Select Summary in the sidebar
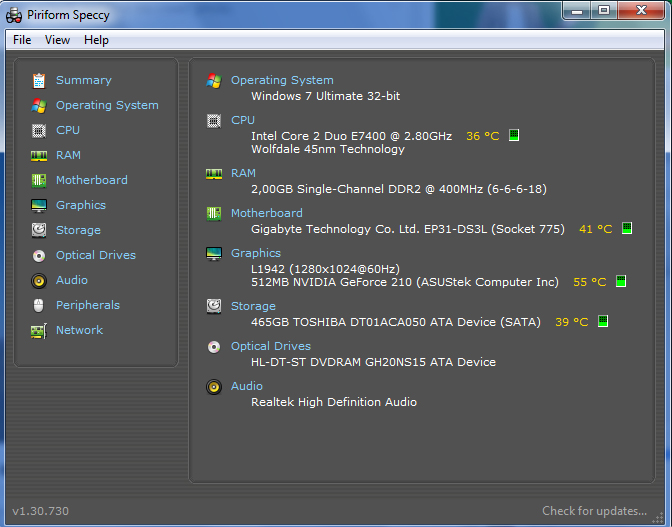672x527 pixels. click(84, 80)
